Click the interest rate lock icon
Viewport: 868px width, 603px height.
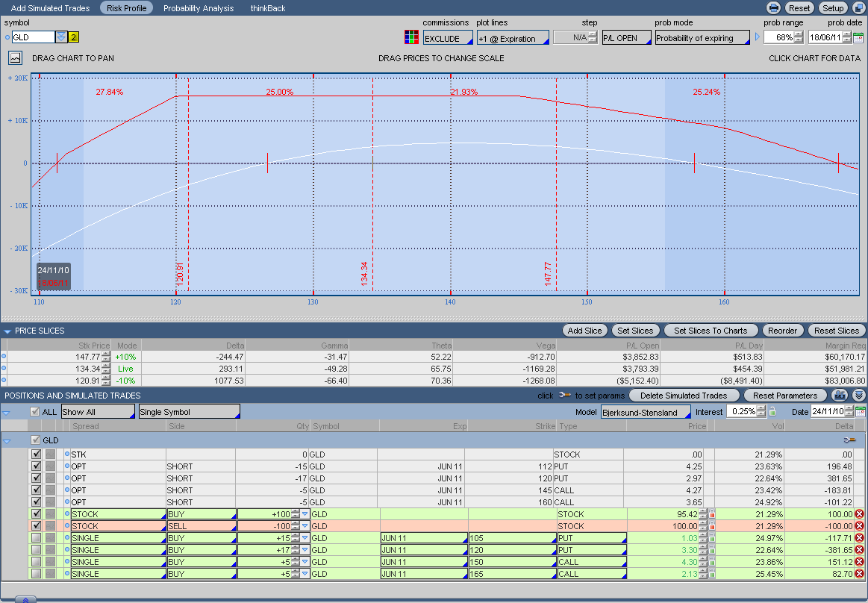(x=772, y=412)
